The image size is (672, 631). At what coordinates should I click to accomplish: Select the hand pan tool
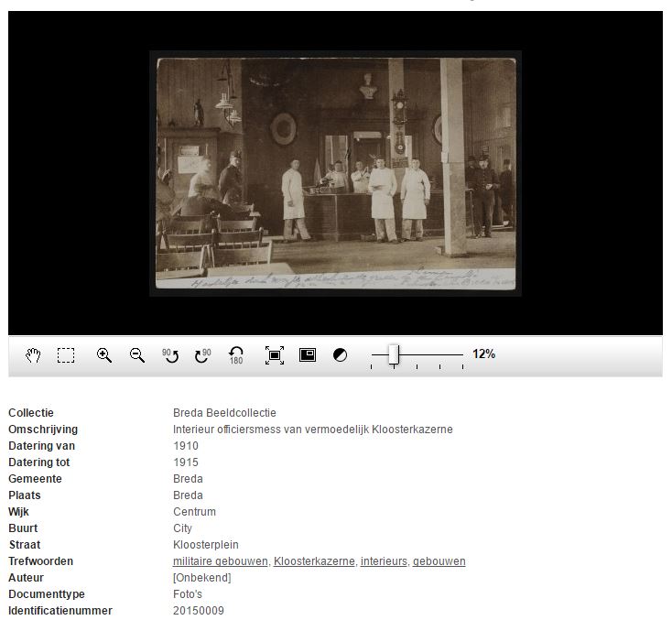click(x=33, y=355)
